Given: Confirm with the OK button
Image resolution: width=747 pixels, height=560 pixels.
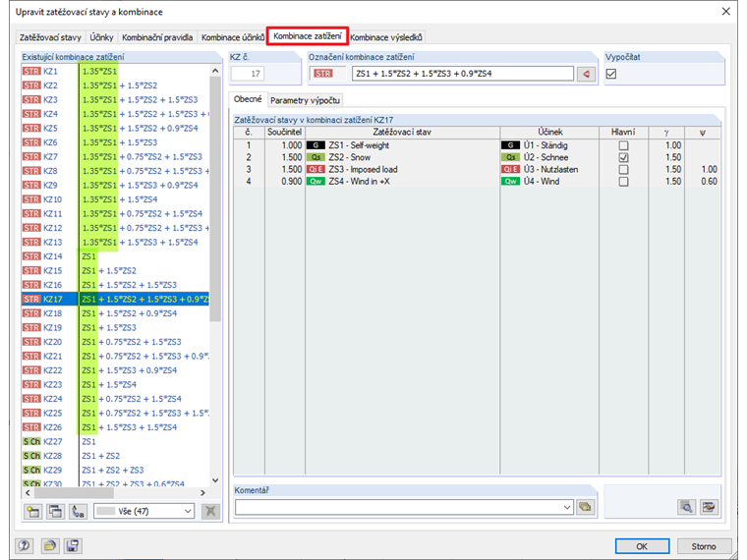Looking at the screenshot, I should [x=642, y=546].
